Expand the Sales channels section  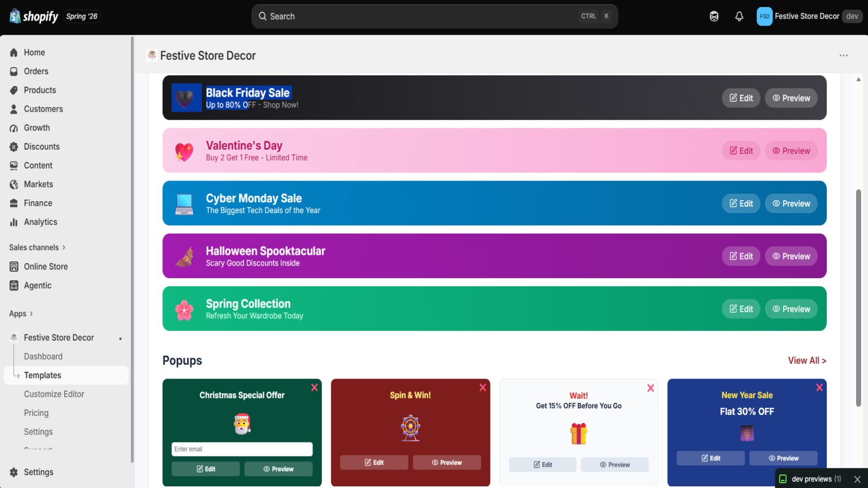point(37,248)
